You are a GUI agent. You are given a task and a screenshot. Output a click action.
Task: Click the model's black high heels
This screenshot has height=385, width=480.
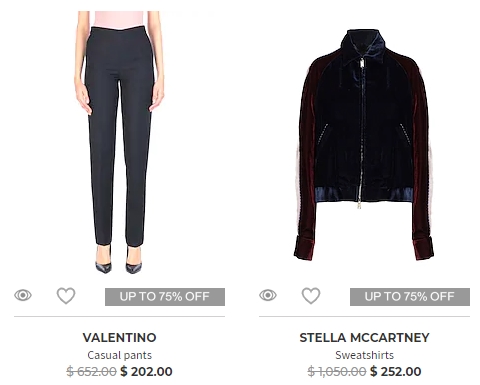point(119,263)
